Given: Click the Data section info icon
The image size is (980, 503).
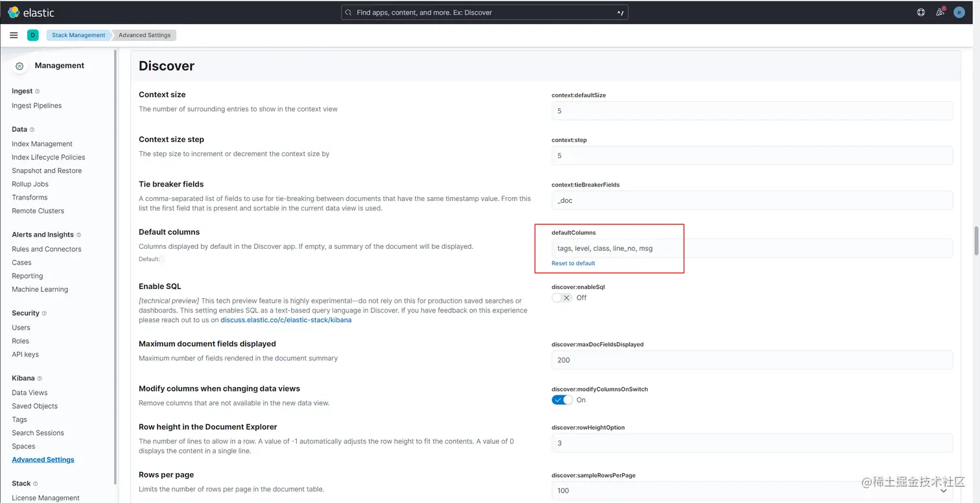Looking at the screenshot, I should (x=32, y=130).
